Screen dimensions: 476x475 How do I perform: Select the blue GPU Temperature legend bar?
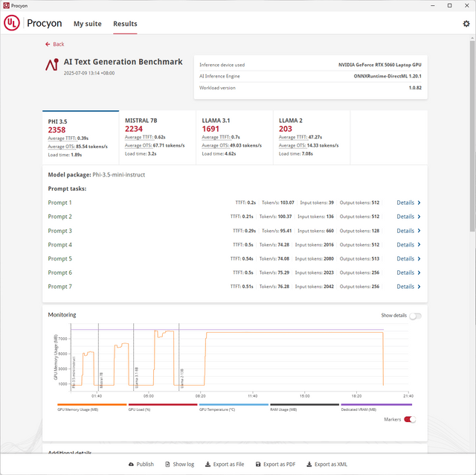coord(234,404)
